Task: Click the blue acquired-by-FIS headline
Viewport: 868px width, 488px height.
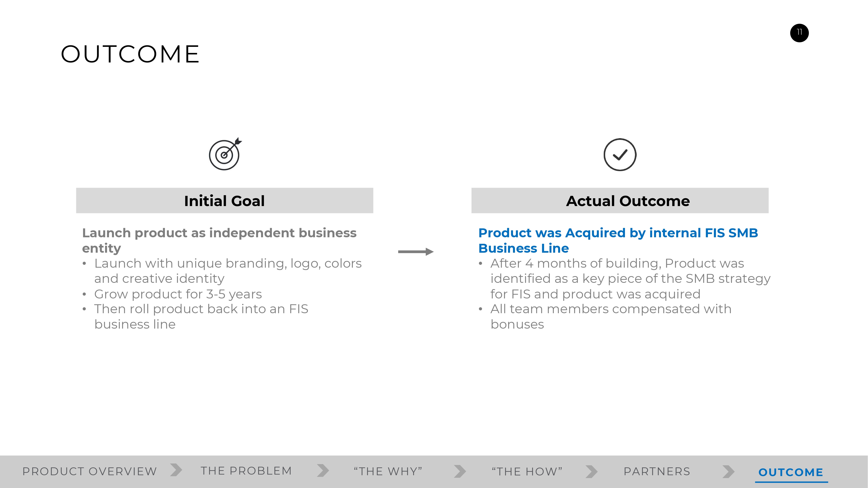Action: (x=618, y=241)
